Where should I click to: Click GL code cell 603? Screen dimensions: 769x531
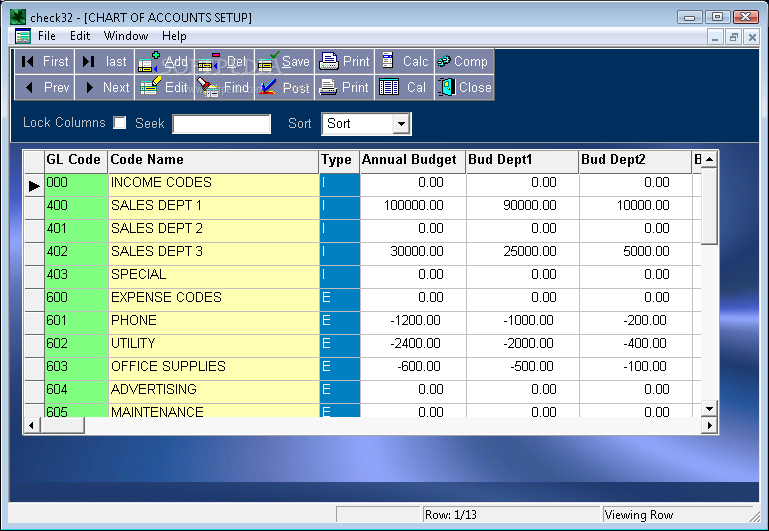tap(76, 369)
